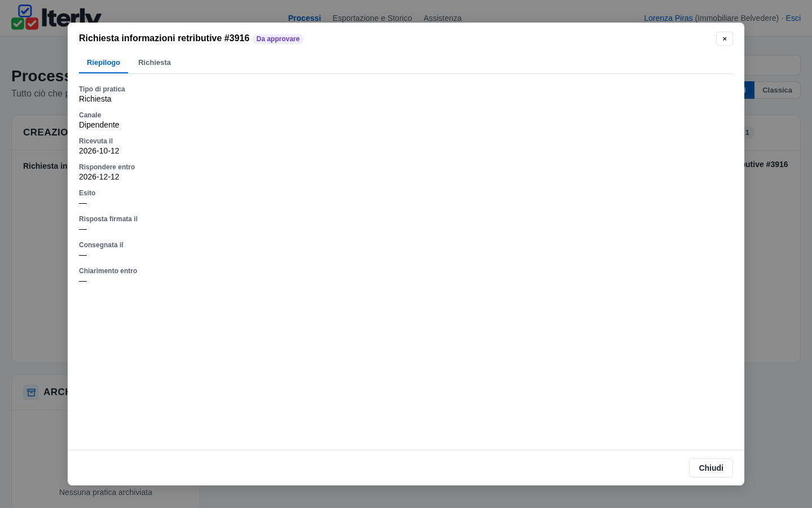Click the Immobiliare Belvedere company name
Image resolution: width=812 pixels, height=508 pixels.
pyautogui.click(x=737, y=18)
